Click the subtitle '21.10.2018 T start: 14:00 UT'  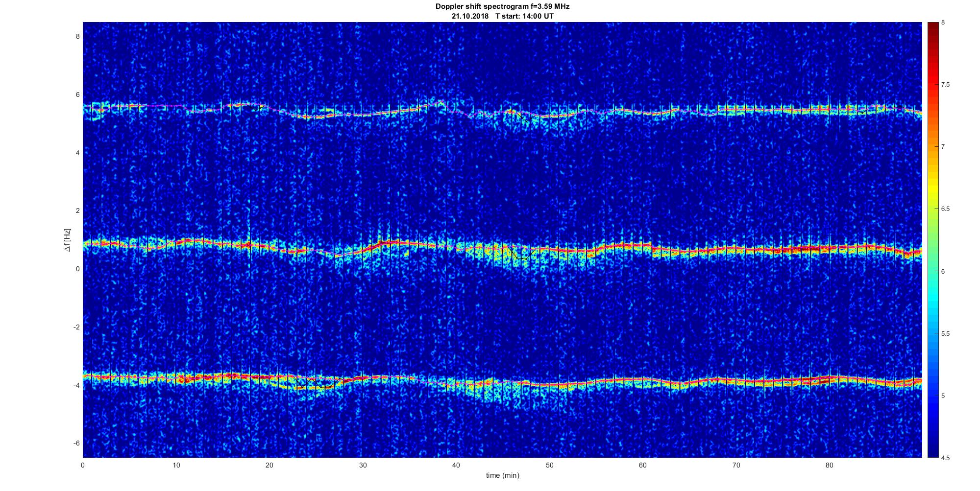tap(502, 16)
